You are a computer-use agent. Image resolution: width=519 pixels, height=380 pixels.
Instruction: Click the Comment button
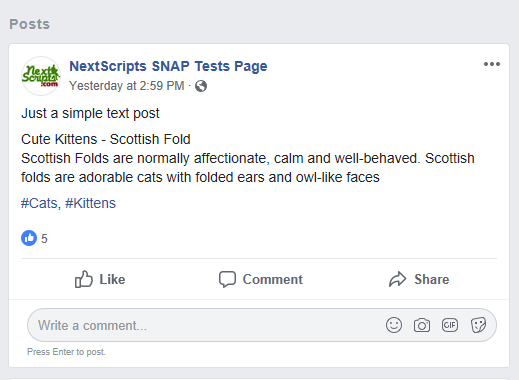(x=261, y=279)
